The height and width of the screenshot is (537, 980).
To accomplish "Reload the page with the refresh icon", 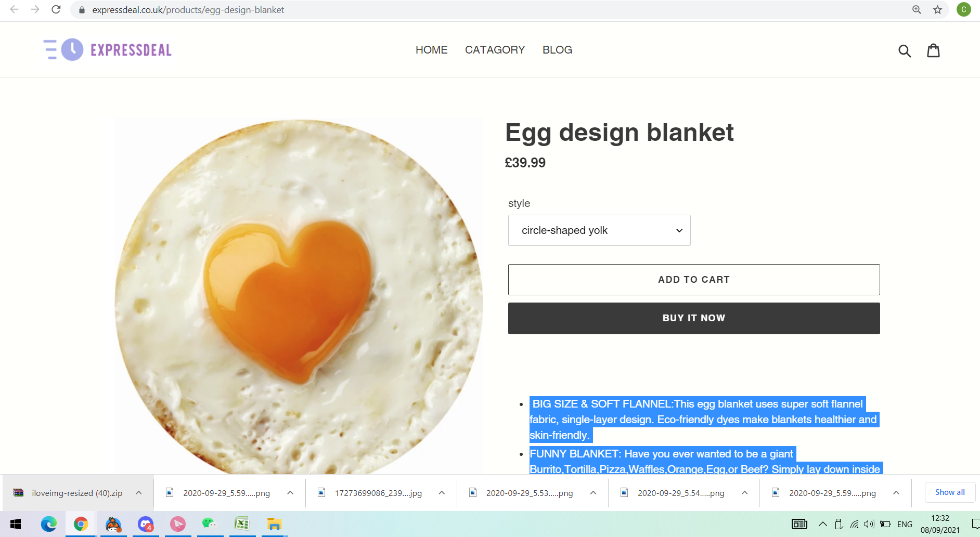I will (56, 9).
